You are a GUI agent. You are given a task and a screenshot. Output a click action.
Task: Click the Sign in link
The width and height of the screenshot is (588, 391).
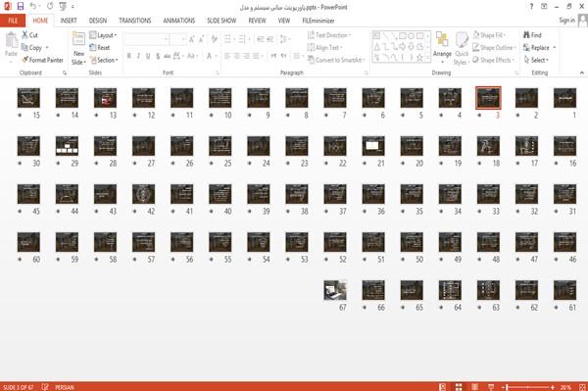coord(566,21)
